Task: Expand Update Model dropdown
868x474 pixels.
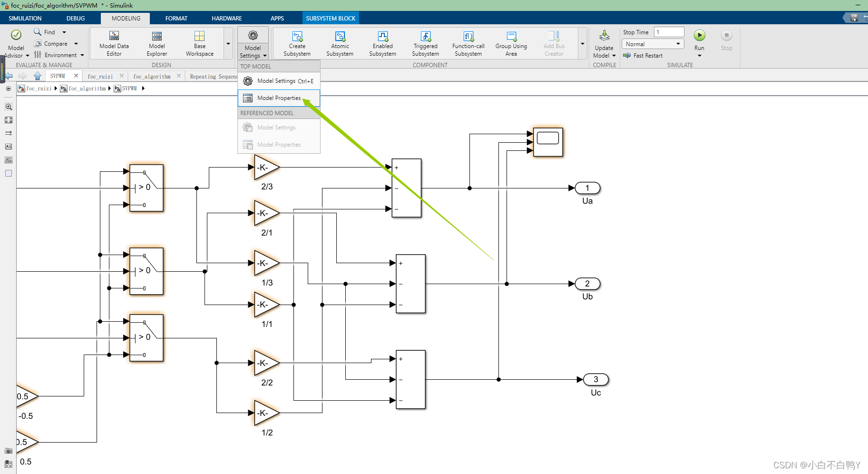Action: tap(614, 56)
